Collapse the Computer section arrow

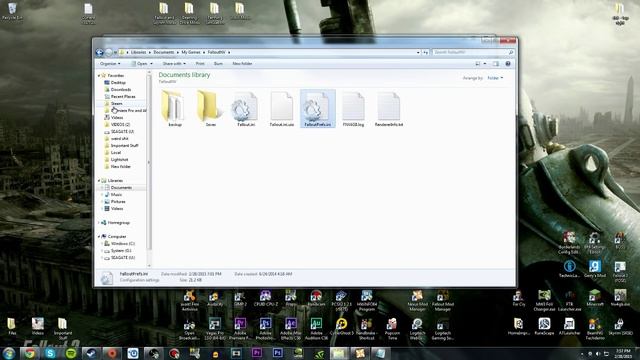click(99, 237)
